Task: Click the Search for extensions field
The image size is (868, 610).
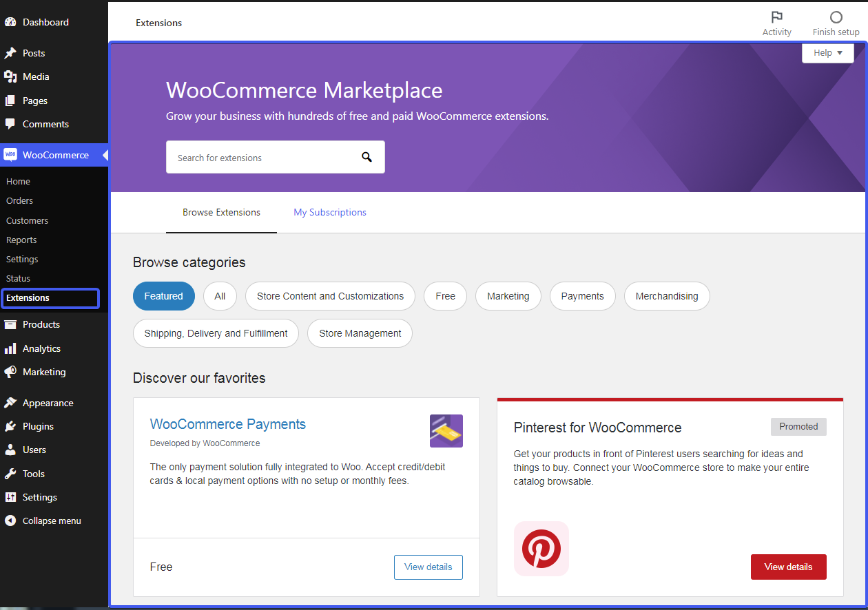Action: coord(262,158)
